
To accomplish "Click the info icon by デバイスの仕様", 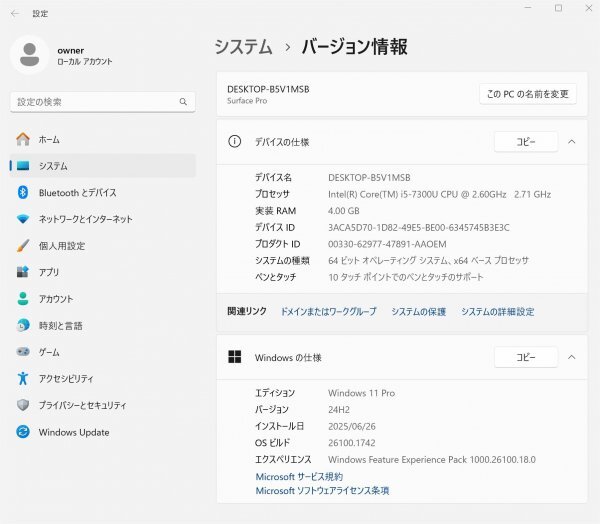I will tap(235, 142).
